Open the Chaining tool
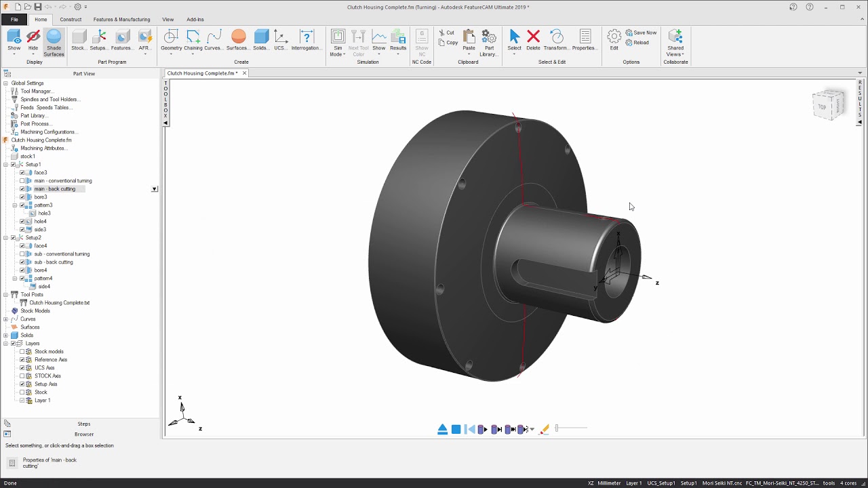 coord(193,41)
